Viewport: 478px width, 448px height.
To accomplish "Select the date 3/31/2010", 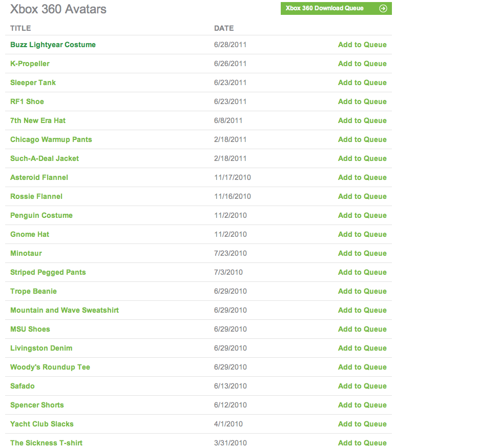I will coord(230,443).
